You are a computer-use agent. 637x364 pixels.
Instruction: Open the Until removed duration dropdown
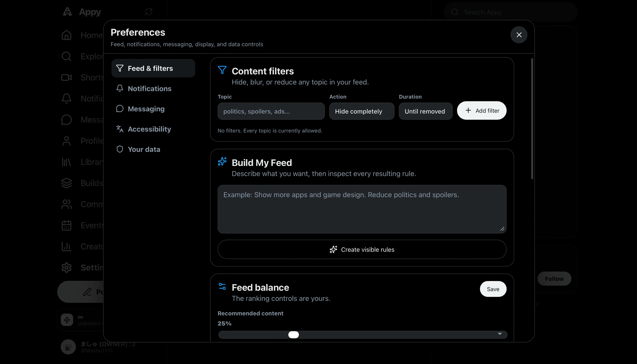pyautogui.click(x=425, y=111)
